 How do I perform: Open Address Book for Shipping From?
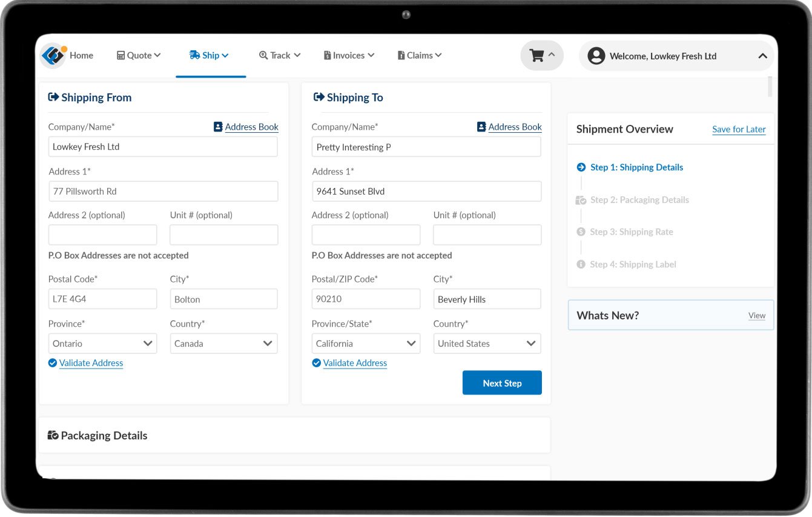tap(252, 127)
